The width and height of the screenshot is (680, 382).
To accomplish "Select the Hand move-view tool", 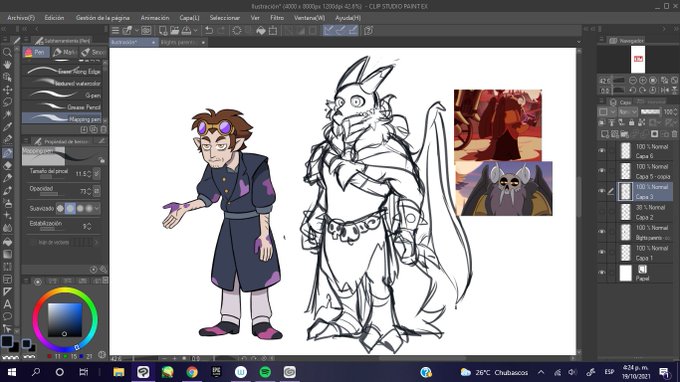I will pos(7,65).
